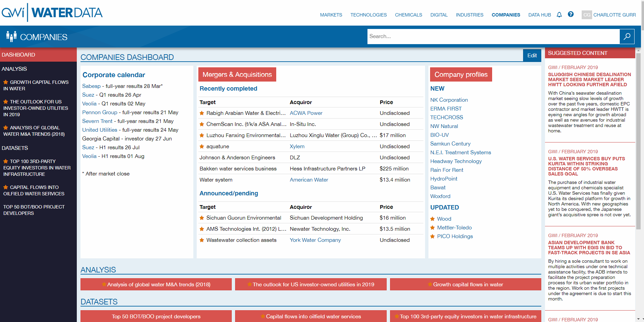Click the search magnifier button
The height and width of the screenshot is (322, 644).
pos(627,36)
